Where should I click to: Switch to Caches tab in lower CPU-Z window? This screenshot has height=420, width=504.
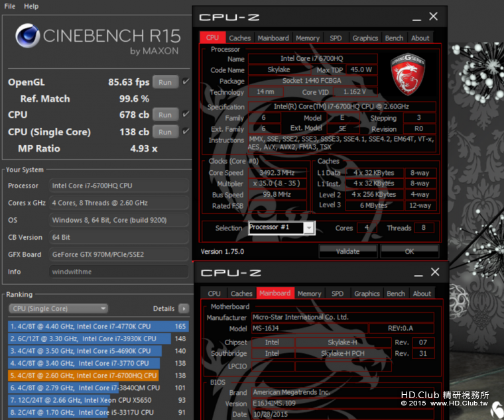point(241,293)
